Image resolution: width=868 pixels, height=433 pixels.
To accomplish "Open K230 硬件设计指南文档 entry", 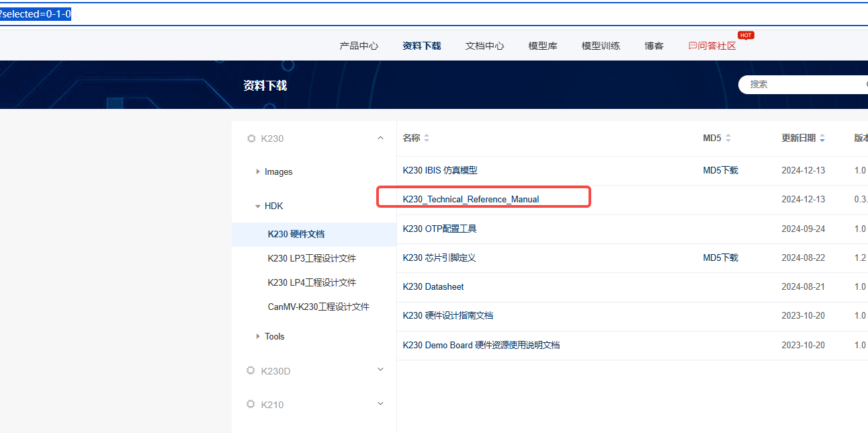I will [x=448, y=315].
